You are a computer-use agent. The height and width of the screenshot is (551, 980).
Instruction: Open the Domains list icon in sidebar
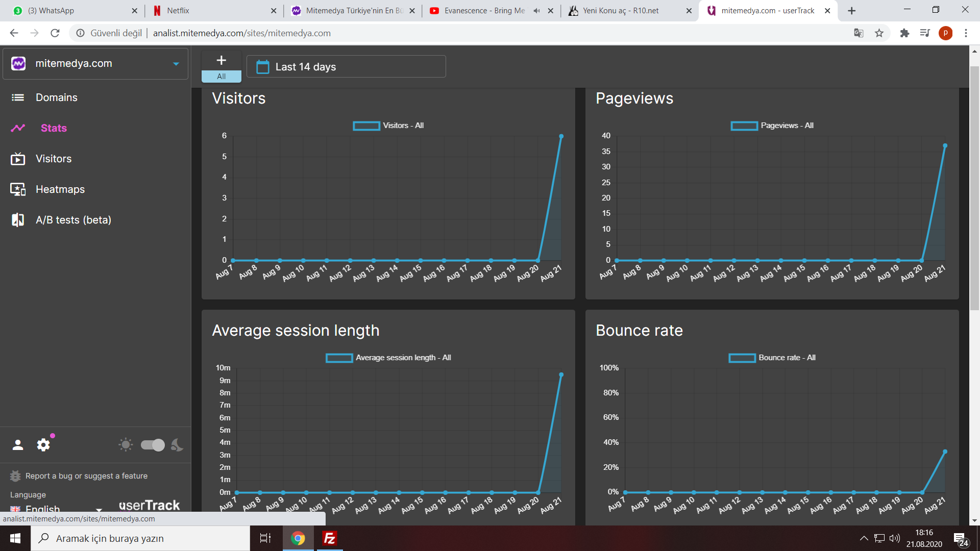[18, 97]
